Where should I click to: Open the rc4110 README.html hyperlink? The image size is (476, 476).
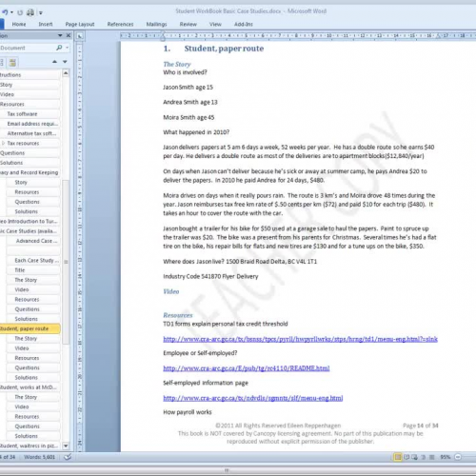[247, 368]
